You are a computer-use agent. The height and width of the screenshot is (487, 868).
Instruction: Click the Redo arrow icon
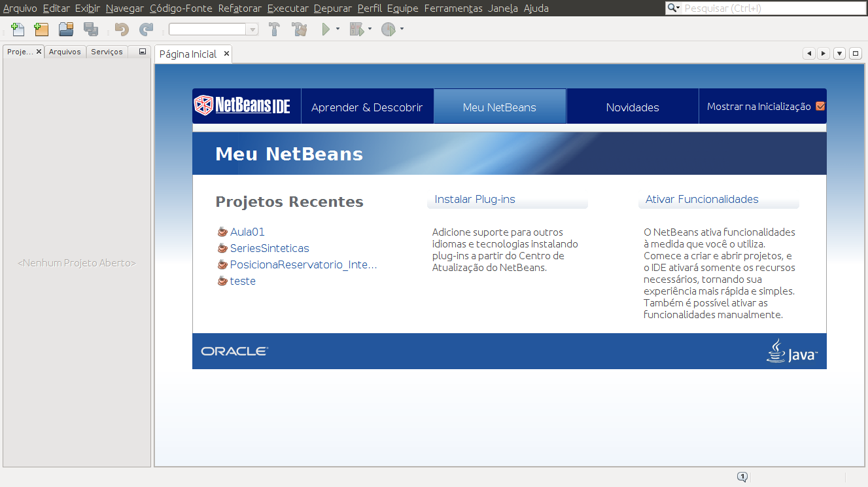[x=147, y=29]
